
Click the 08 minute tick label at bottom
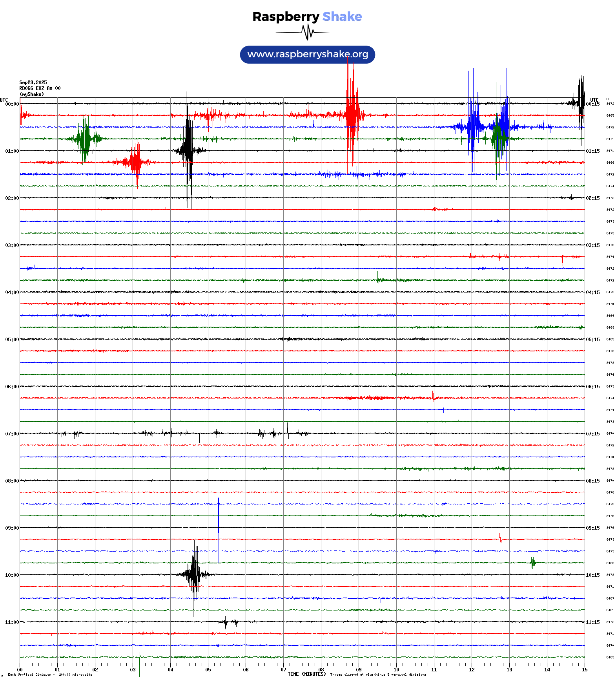coord(321,670)
